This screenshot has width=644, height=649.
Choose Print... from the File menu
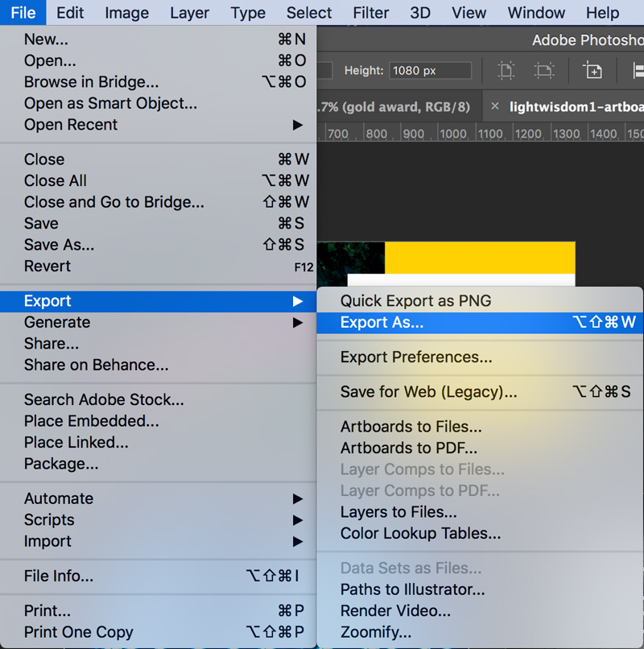158,611
